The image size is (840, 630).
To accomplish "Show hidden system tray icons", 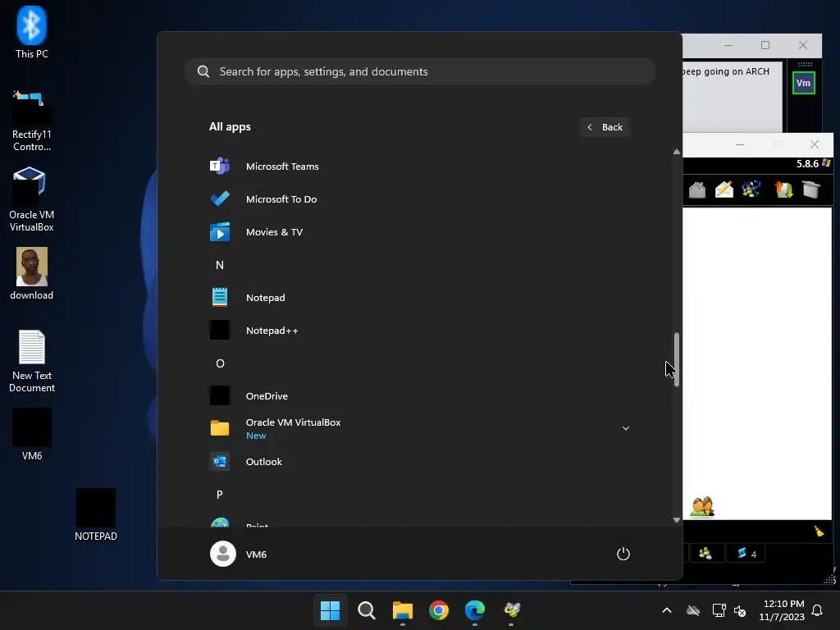I will click(667, 610).
